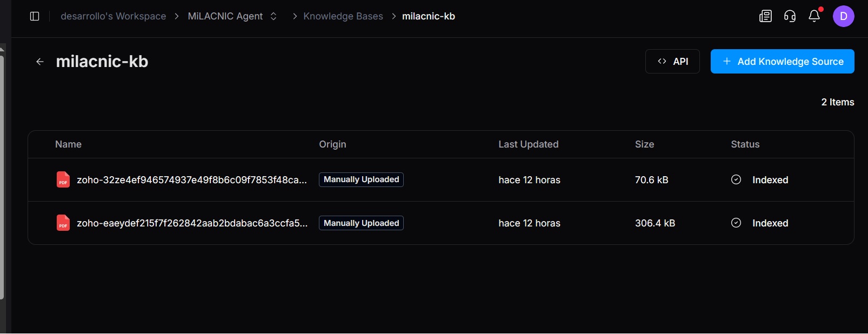Viewport: 868px width, 334px height.
Task: Open the documentation icon in header
Action: click(x=765, y=16)
